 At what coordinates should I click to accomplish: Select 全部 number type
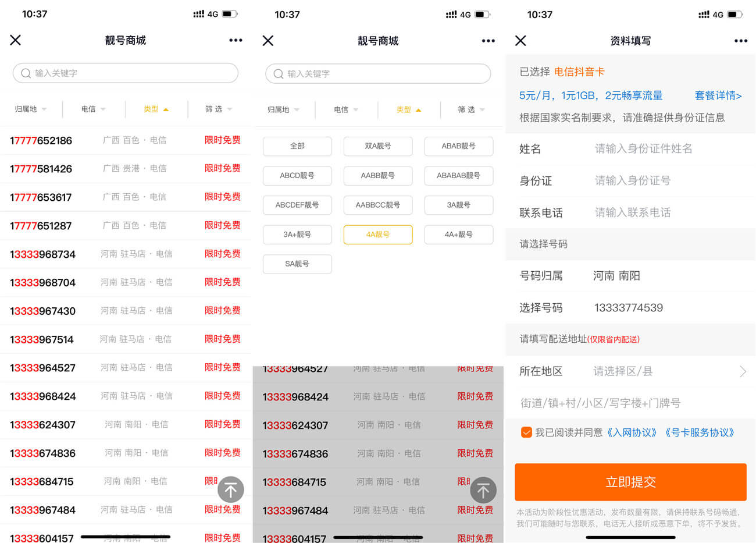pyautogui.click(x=297, y=146)
